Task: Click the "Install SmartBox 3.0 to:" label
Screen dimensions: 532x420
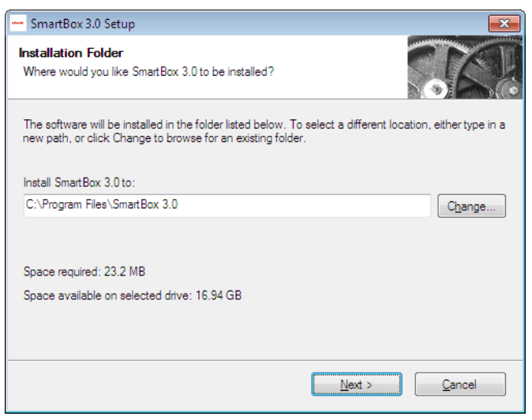Action: point(80,182)
